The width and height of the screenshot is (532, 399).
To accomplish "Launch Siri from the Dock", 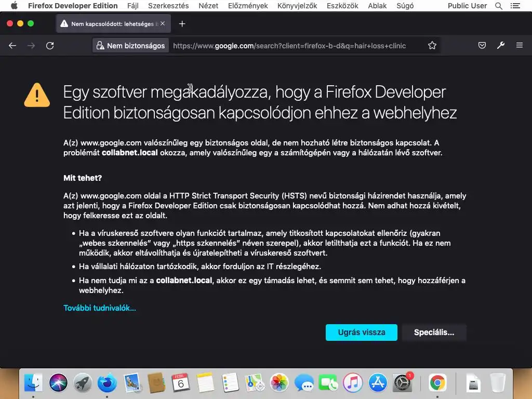I will 58,383.
